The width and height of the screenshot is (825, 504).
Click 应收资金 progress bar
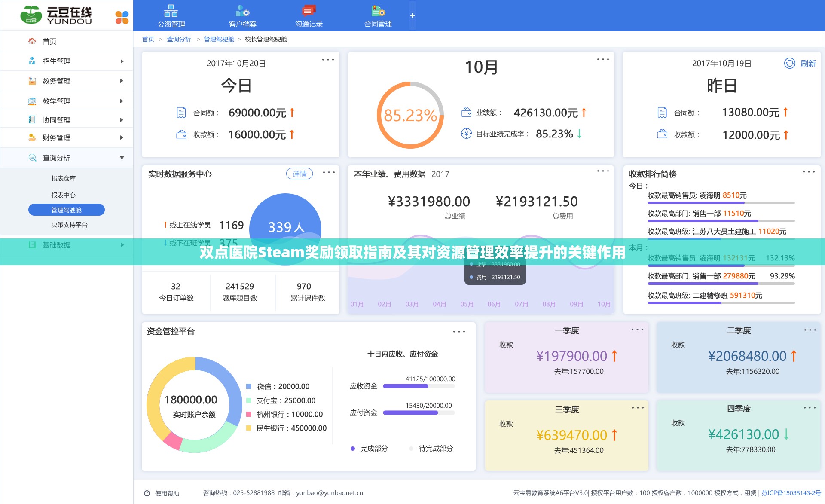point(419,386)
